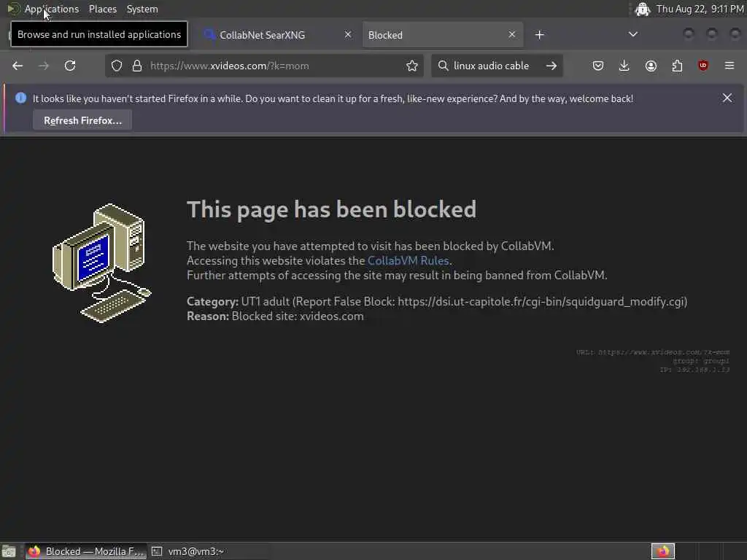Click the Firefox workspace switcher thumbnail
Viewport: 747px width, 560px height.
click(x=663, y=551)
